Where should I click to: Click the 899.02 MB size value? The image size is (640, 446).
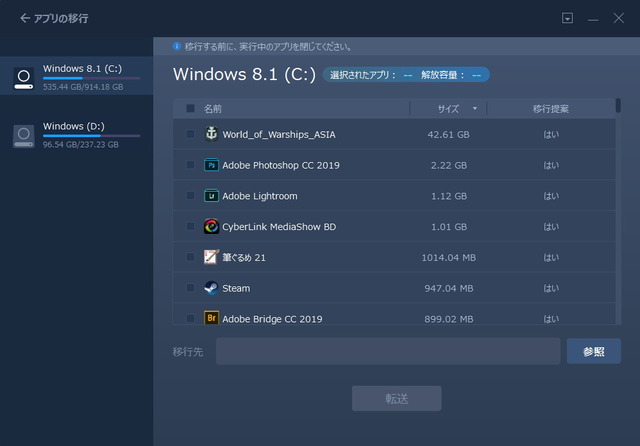coord(449,319)
